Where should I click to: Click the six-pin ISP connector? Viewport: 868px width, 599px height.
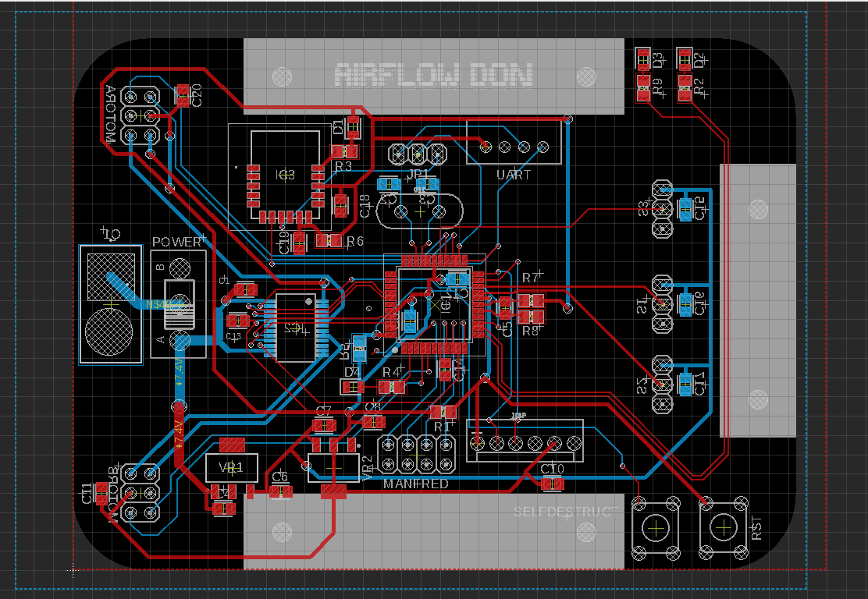click(525, 441)
